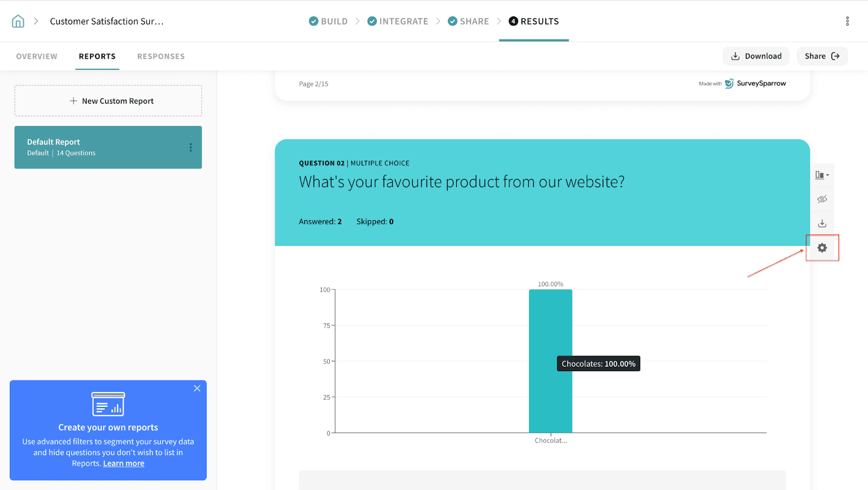Go to the BUILD step

(x=328, y=21)
